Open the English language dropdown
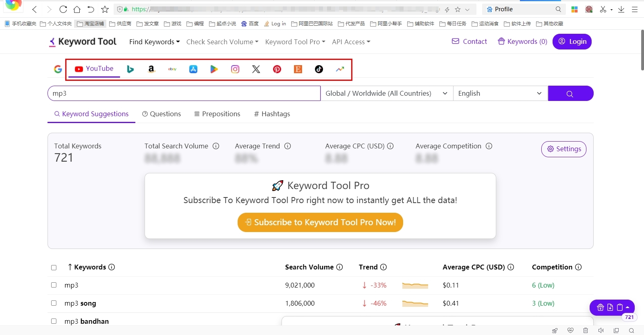The height and width of the screenshot is (335, 644). (500, 93)
